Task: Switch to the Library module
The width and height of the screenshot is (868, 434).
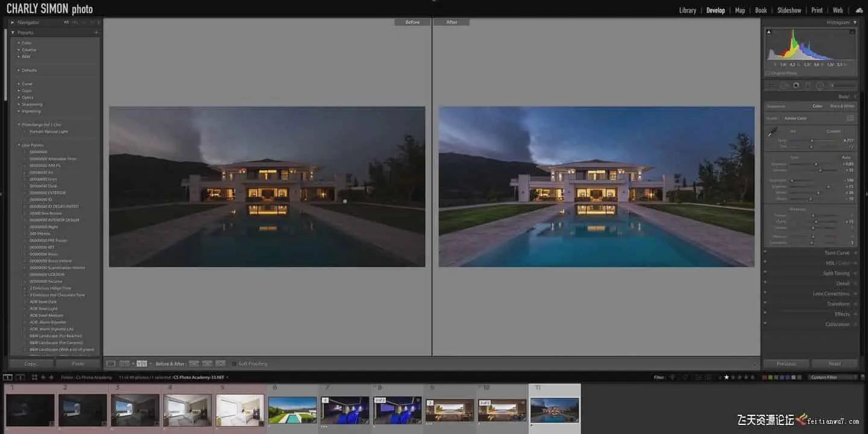Action: 687,10
